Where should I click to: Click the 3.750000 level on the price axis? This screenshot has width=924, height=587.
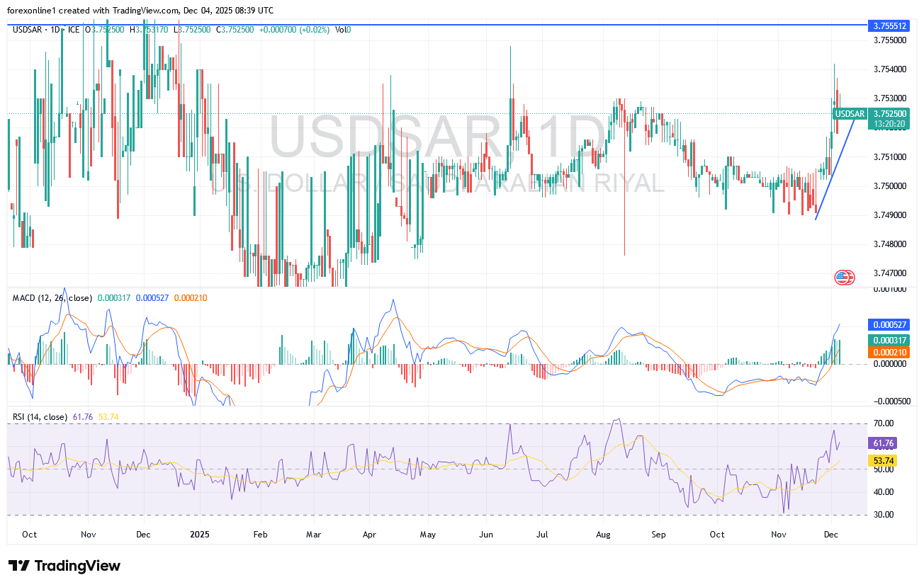(x=892, y=186)
